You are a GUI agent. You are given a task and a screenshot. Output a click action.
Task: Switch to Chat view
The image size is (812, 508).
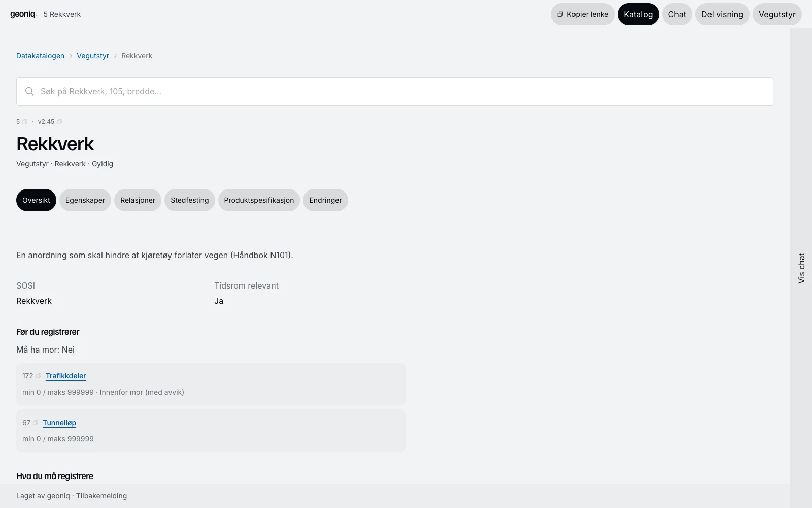[677, 14]
